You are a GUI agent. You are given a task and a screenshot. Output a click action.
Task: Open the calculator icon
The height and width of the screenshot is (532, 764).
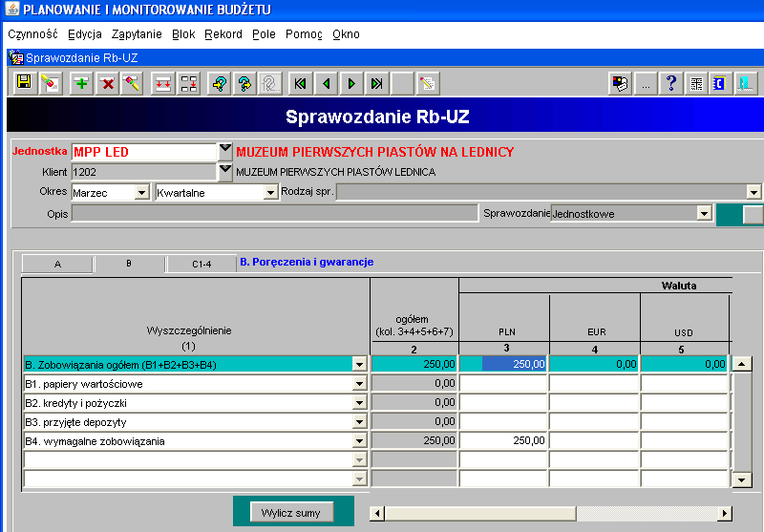(697, 83)
